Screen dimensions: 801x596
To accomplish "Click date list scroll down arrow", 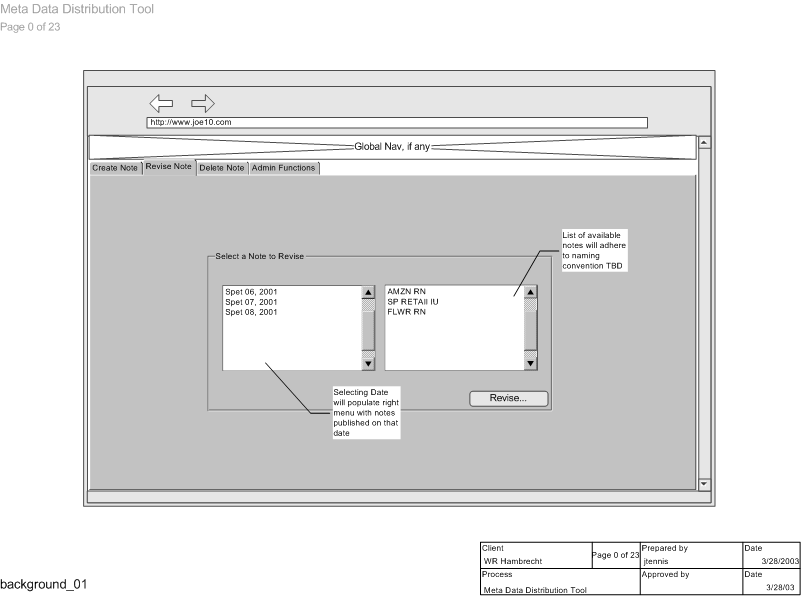I will (x=367, y=364).
